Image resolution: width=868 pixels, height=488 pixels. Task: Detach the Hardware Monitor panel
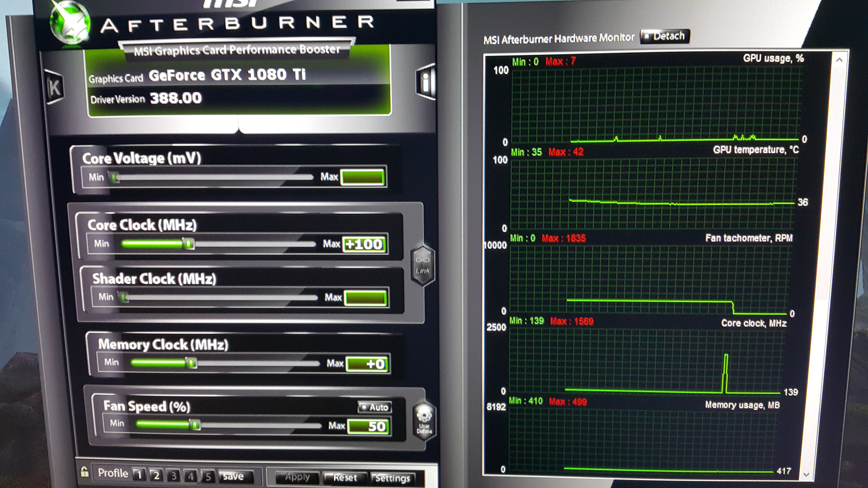[665, 36]
